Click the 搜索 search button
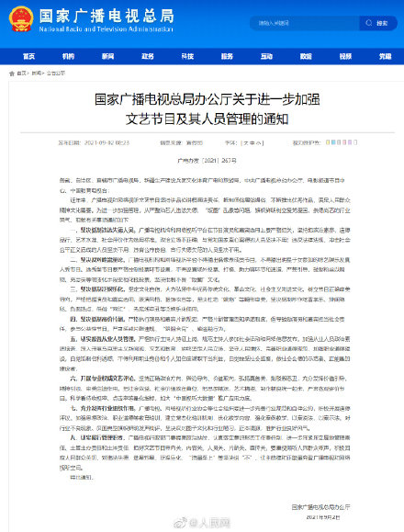Viewport: 404px width, 532px height. coord(378,23)
